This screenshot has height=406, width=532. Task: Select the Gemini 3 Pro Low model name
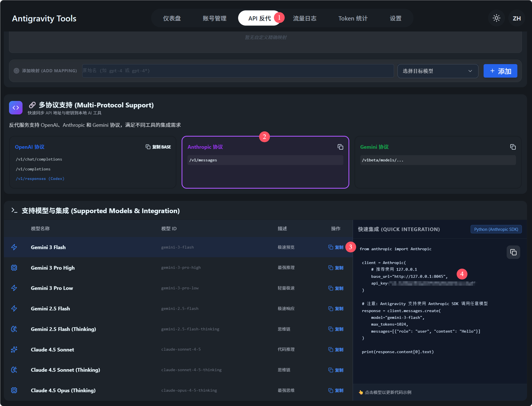pos(52,288)
